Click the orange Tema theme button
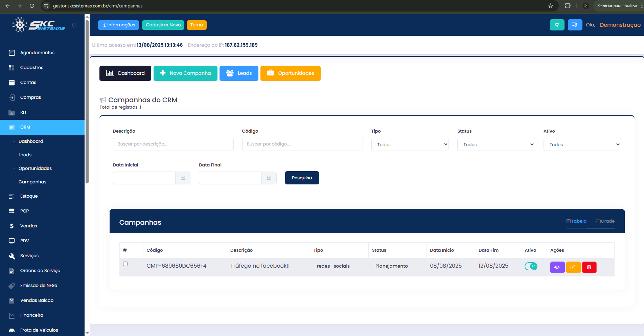Viewport: 644px width, 336px height. click(197, 25)
